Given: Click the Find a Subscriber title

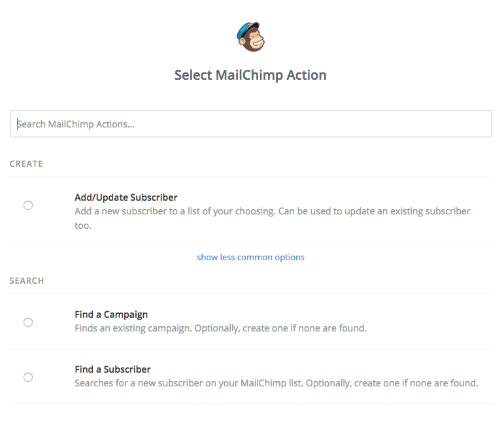Looking at the screenshot, I should point(112,369).
